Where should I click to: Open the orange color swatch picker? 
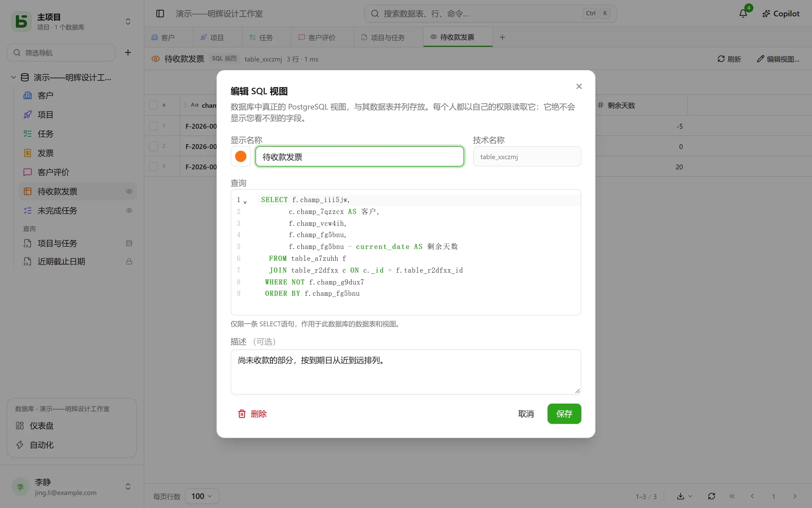[x=240, y=156]
